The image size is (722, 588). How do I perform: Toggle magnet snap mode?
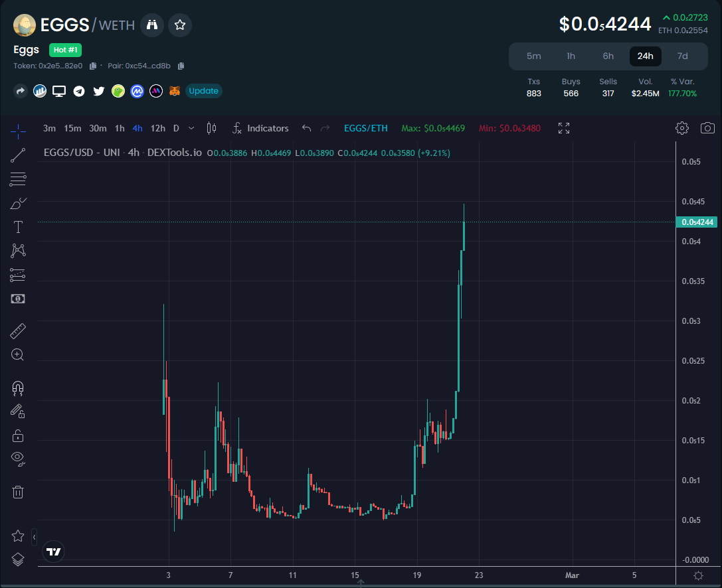point(18,388)
